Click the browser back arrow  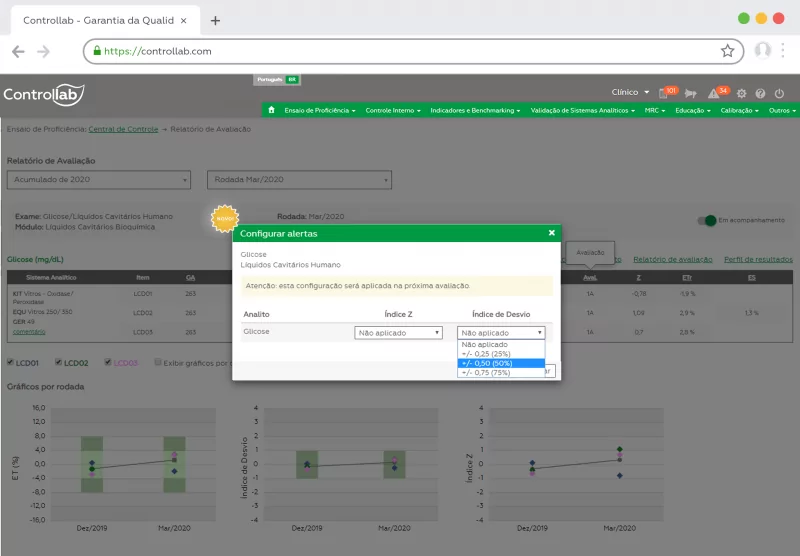click(18, 52)
